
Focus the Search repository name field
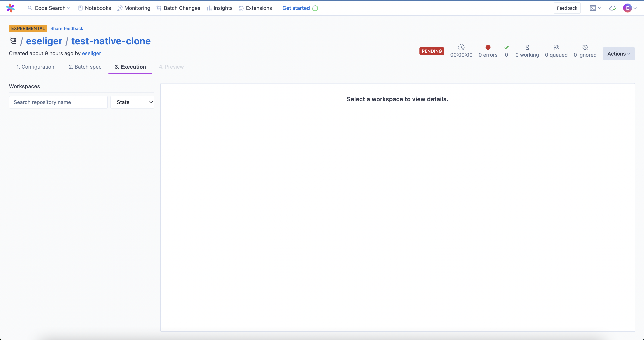58,102
